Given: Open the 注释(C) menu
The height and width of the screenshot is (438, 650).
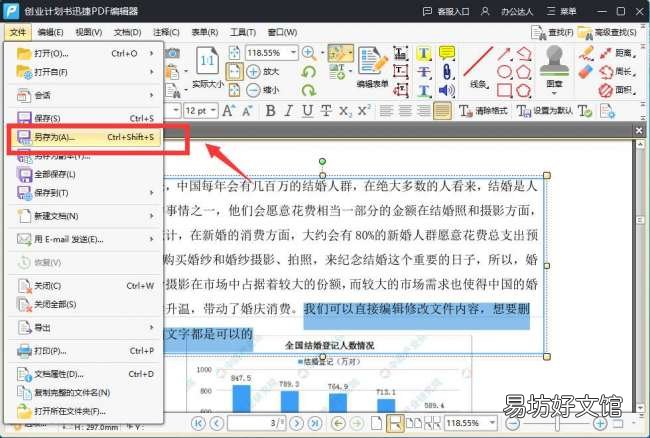Looking at the screenshot, I should [x=166, y=32].
